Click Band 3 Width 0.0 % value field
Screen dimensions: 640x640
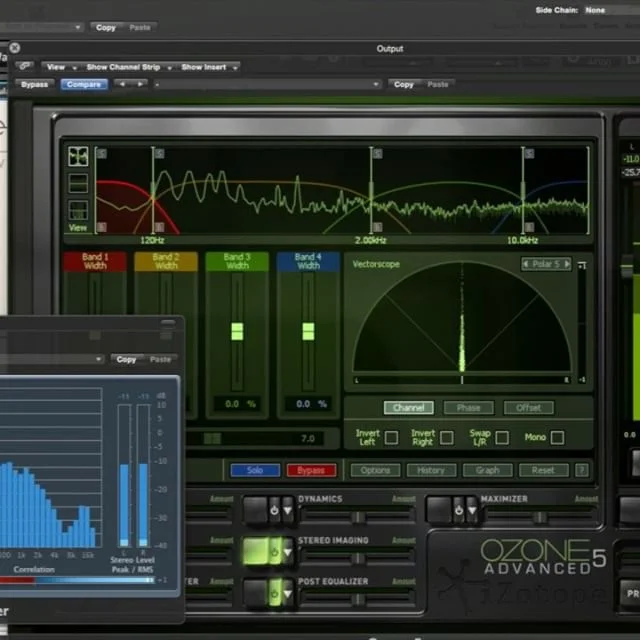click(x=237, y=404)
